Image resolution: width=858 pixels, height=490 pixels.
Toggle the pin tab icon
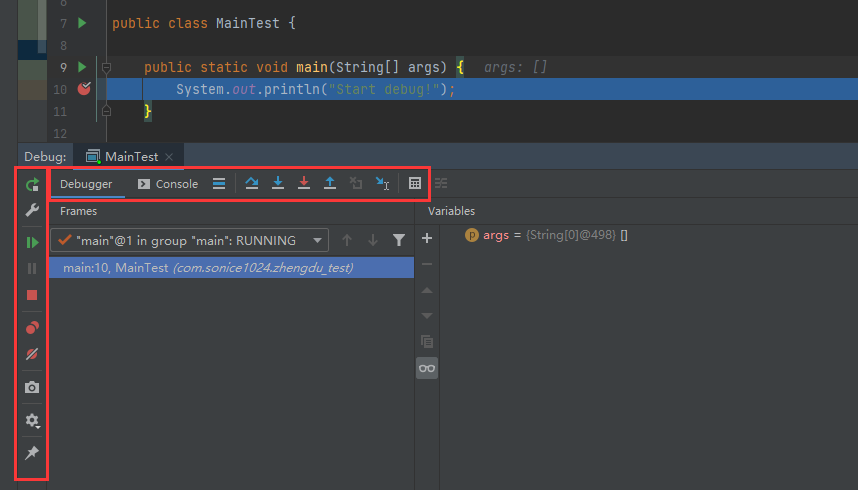pyautogui.click(x=32, y=453)
